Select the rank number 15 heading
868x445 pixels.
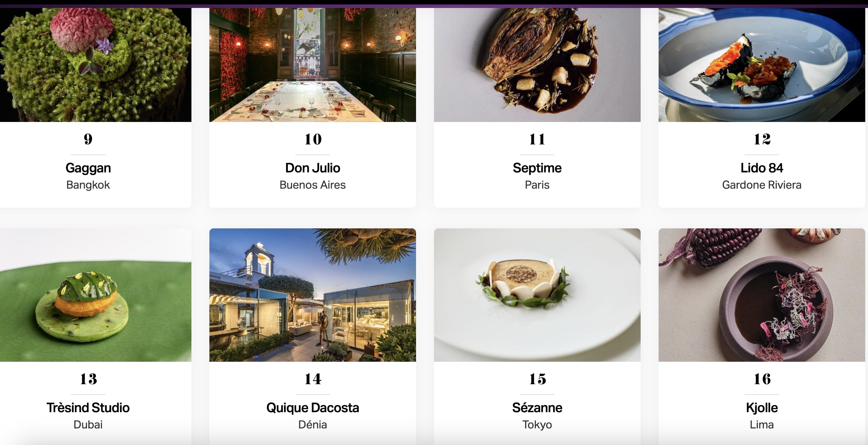point(538,379)
